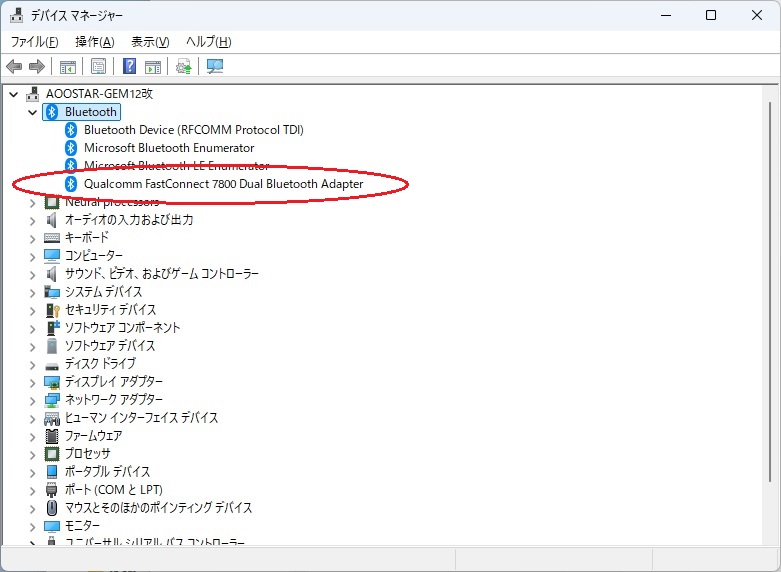Image resolution: width=781 pixels, height=572 pixels.
Task: Open the 操作(A) menu
Action: 94,42
